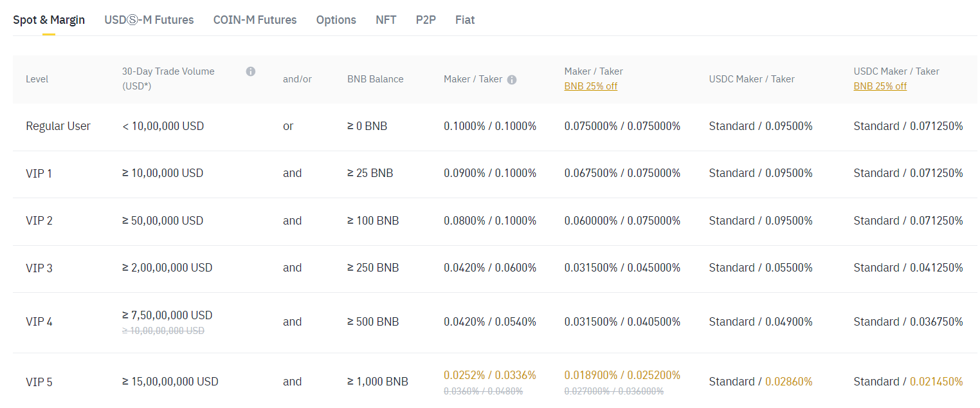Click the '≥ 2,00,00,000 USD' volume cell
This screenshot has width=980, height=408.
pos(167,268)
